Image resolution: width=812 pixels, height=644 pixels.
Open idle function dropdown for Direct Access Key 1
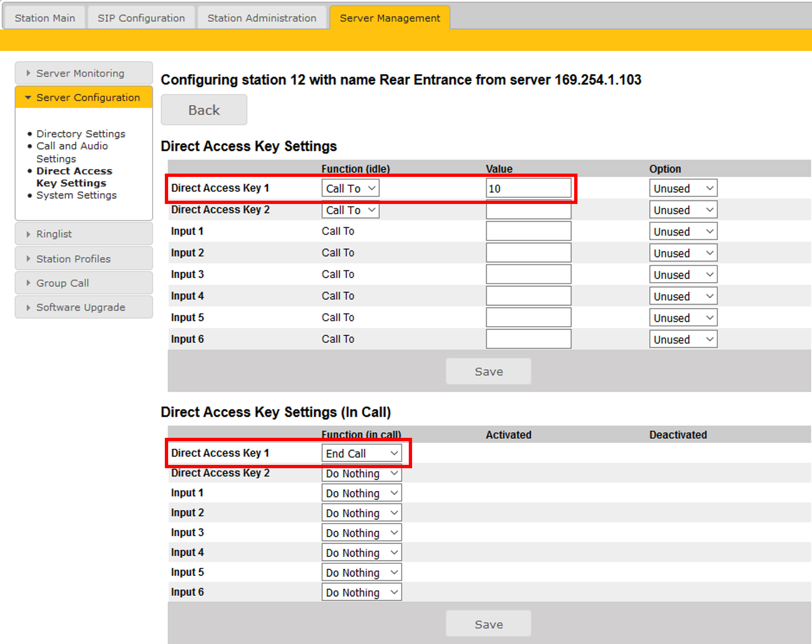pos(350,189)
